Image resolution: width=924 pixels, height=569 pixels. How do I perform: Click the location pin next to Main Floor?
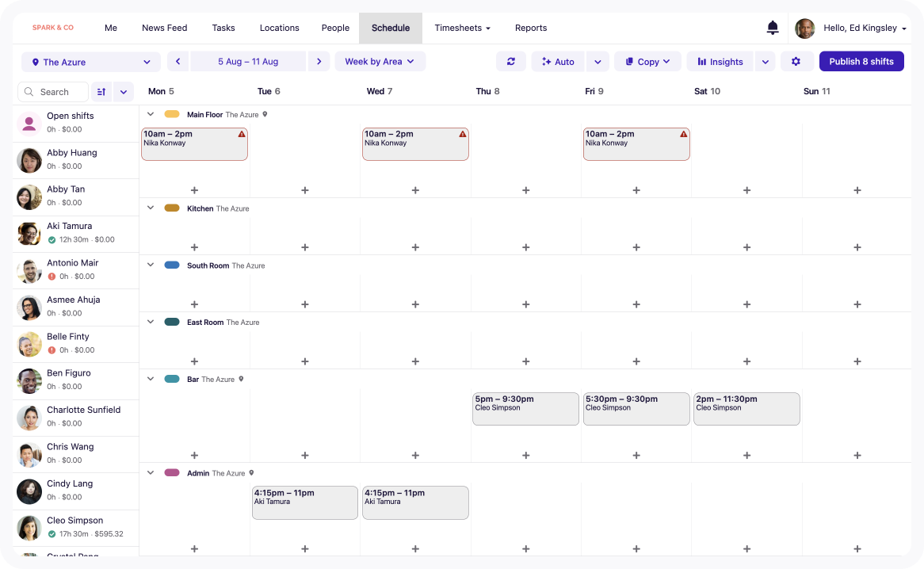coord(265,114)
